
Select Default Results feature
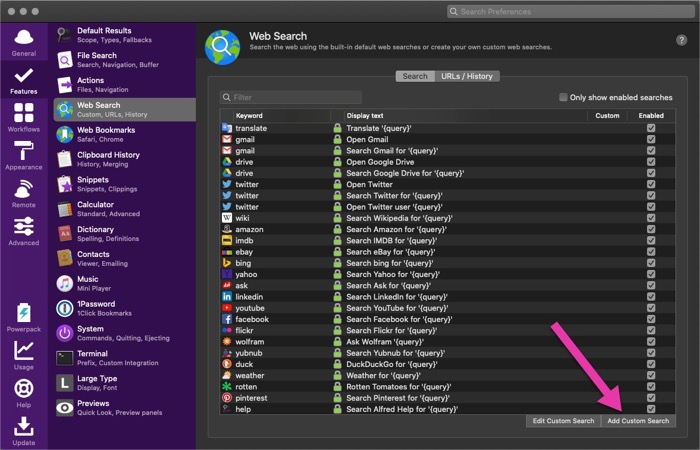click(x=125, y=35)
